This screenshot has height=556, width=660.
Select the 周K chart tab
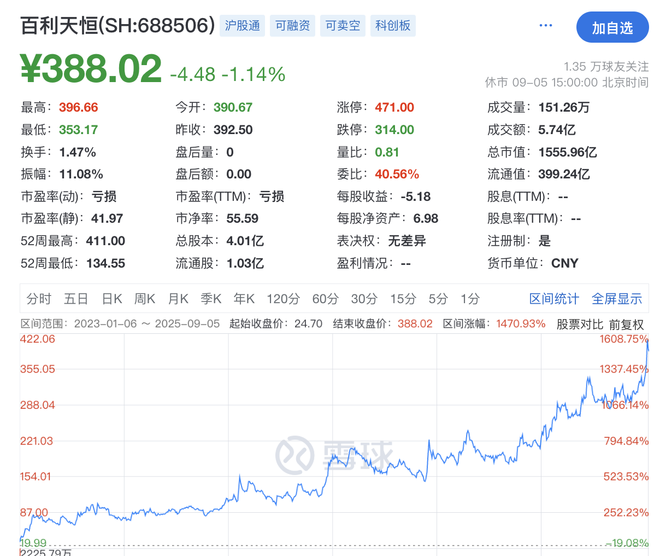145,298
